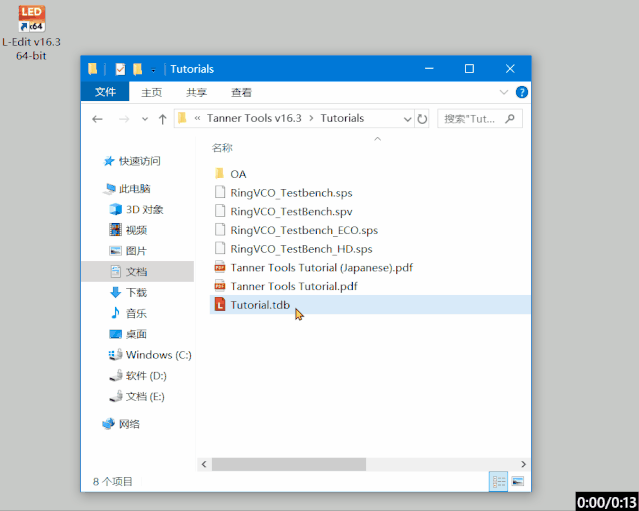639x511 pixels.
Task: Click the refresh button beside address bar
Action: coord(422,118)
